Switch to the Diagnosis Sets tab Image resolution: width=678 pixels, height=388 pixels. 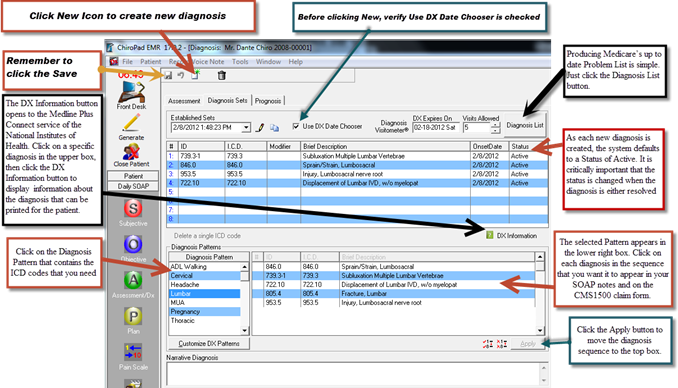coord(227,100)
